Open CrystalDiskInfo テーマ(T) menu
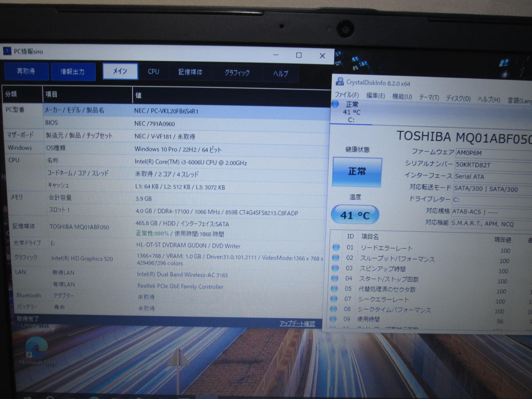The width and height of the screenshot is (532, 399). coord(429,97)
